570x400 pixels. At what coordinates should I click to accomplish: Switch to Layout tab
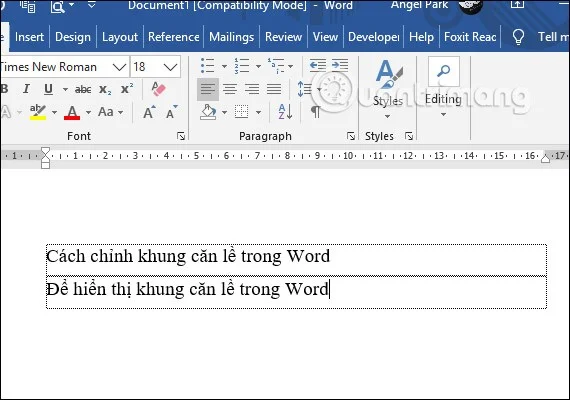click(120, 37)
